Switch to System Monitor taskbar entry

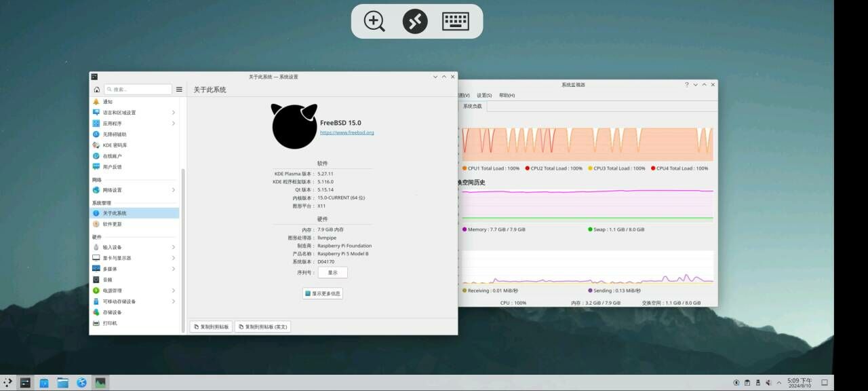coord(100,383)
